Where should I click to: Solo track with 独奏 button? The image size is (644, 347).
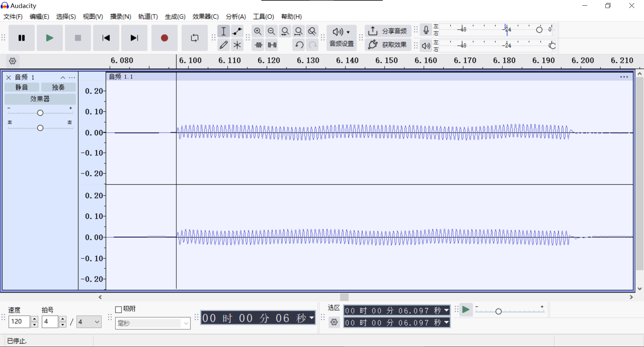click(58, 87)
